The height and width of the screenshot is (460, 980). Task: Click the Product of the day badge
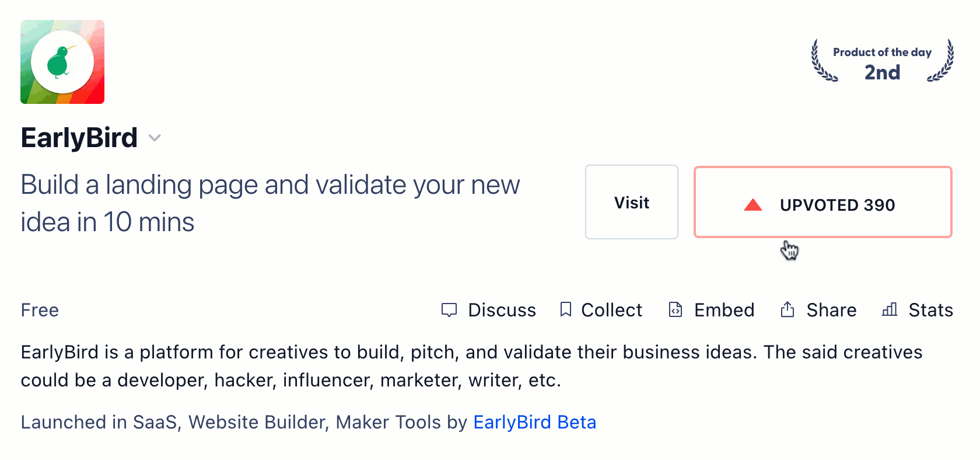click(883, 61)
